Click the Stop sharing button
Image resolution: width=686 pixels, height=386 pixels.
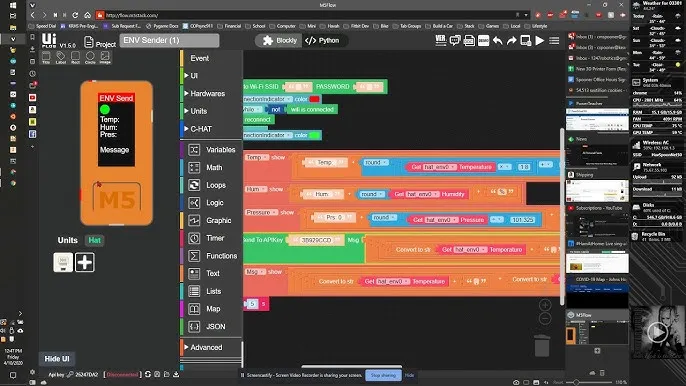coord(383,375)
